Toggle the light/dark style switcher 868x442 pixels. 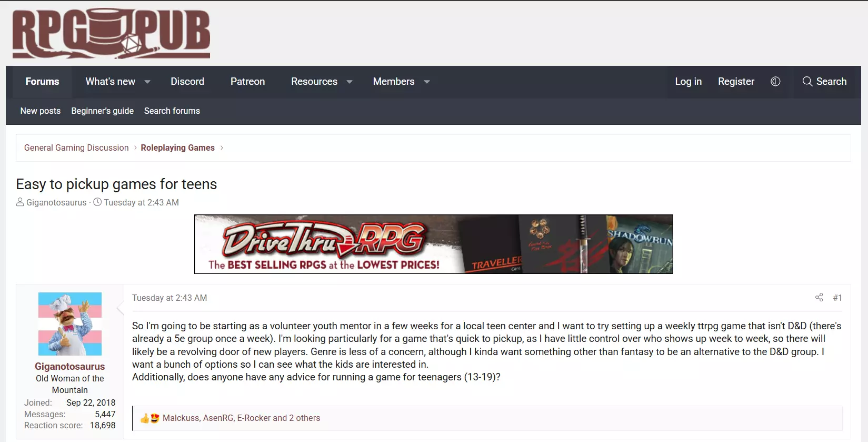[775, 82]
